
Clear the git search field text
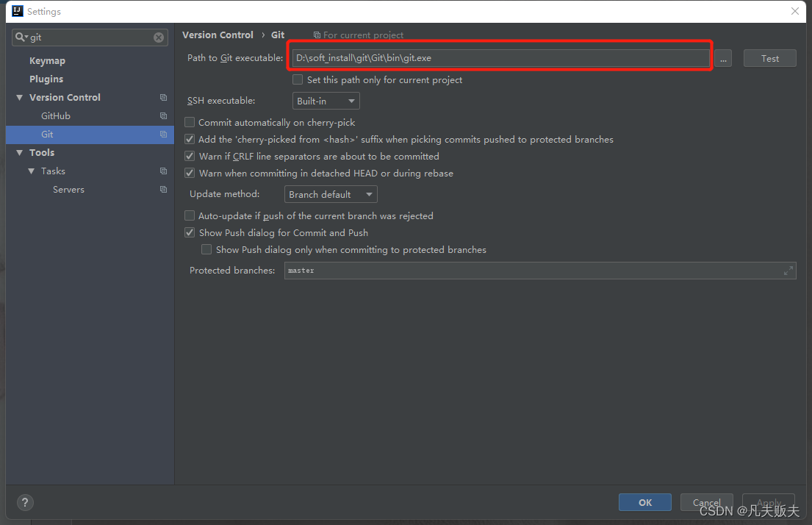tap(159, 37)
